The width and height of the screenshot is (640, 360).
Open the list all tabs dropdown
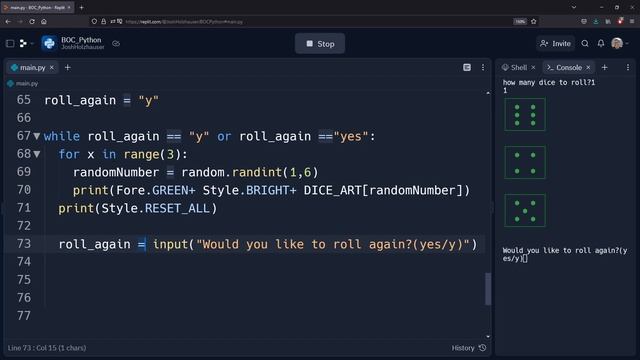tap(574, 7)
